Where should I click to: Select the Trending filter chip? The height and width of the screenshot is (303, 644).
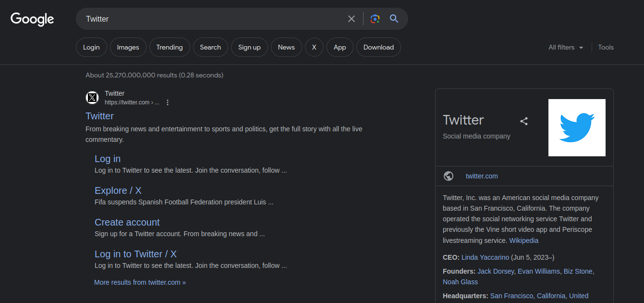pyautogui.click(x=170, y=47)
